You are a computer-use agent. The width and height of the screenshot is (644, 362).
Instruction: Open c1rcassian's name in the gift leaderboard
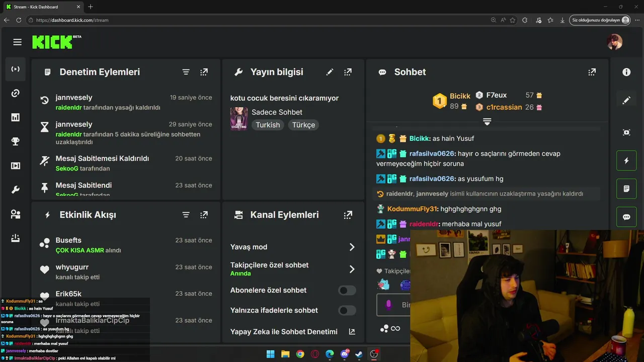pyautogui.click(x=504, y=107)
